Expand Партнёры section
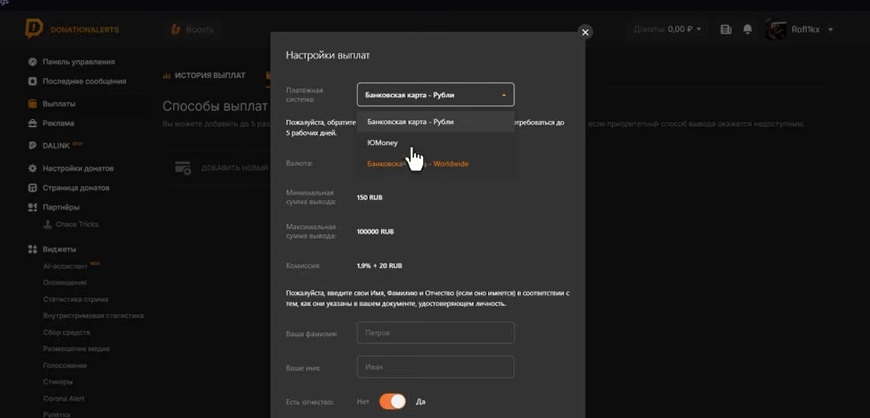The height and width of the screenshot is (418, 870). (61, 207)
